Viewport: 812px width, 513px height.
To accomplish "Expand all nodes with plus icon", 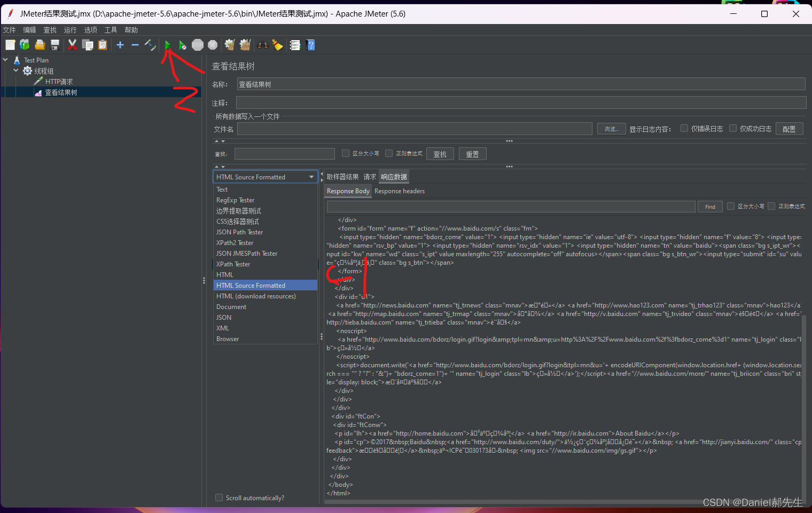I will pos(120,45).
